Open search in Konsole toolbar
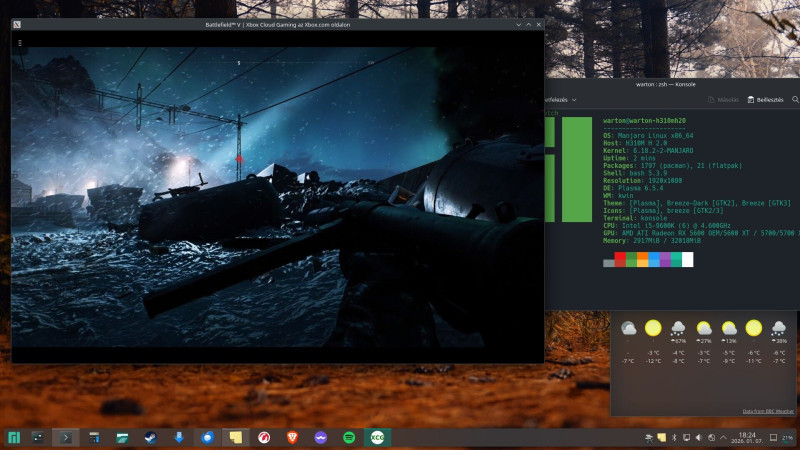Viewport: 800px width, 450px height. [795, 99]
